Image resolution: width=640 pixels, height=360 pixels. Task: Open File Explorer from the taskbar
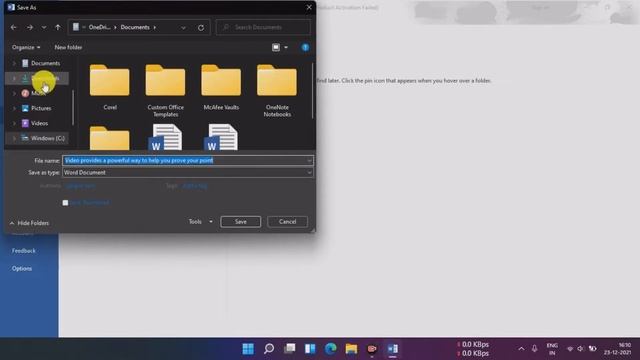351,349
